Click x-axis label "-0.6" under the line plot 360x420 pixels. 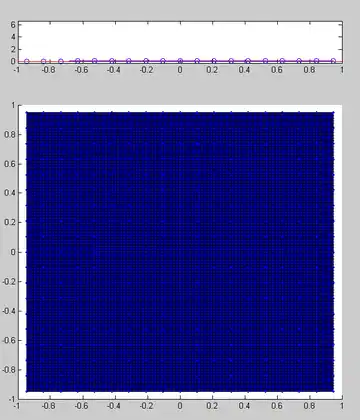coord(81,70)
